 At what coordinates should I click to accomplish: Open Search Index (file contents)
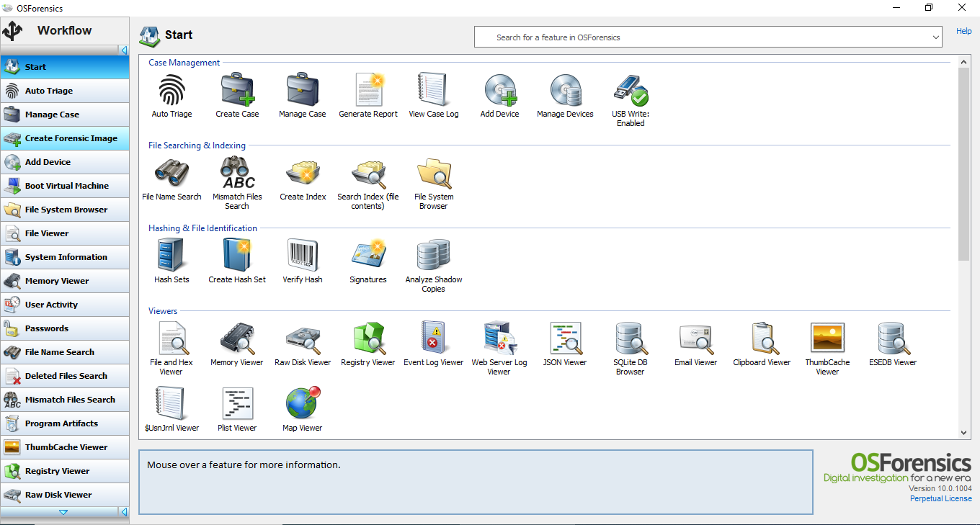pos(368,174)
